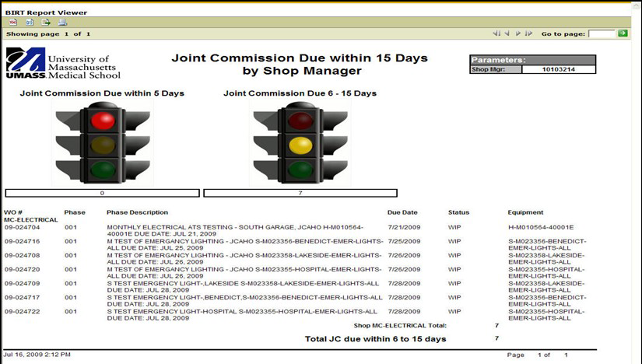This screenshot has width=642, height=364.
Task: Click the count box showing 0
Action: [102, 193]
